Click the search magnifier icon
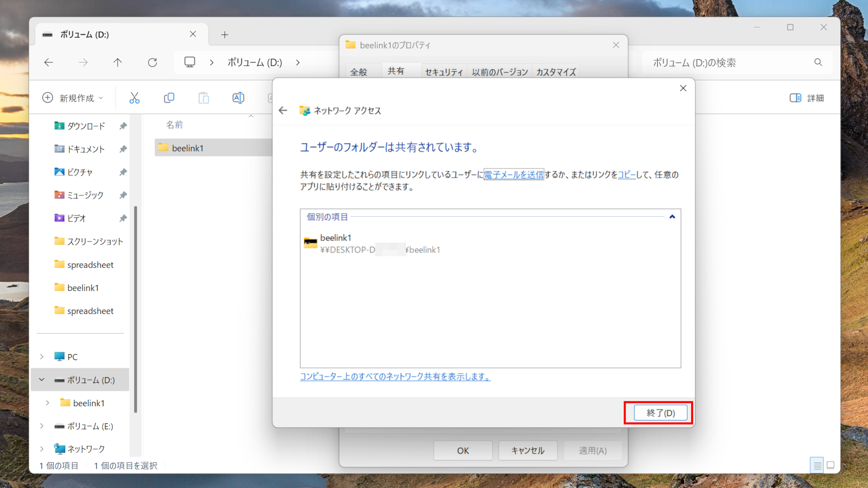 pyautogui.click(x=818, y=62)
